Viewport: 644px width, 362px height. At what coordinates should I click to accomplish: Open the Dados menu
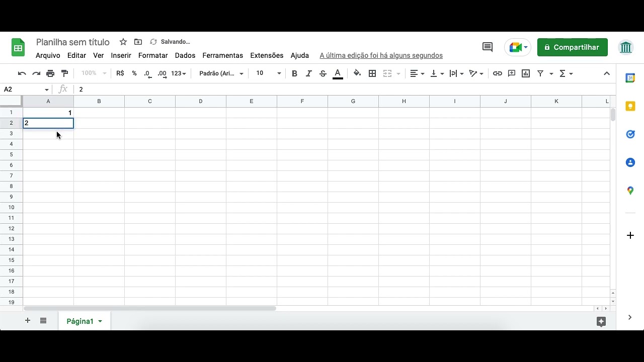185,55
